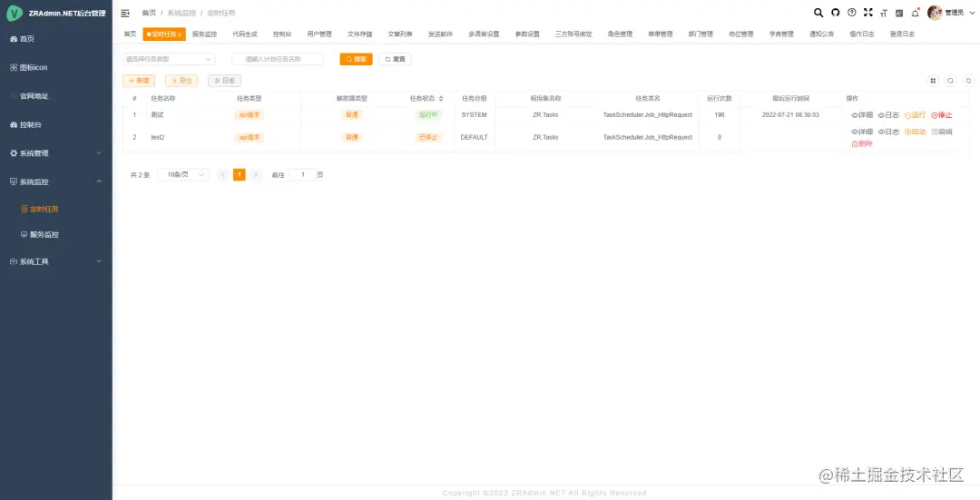
Task: Switch to the 角色管理 tab
Action: click(620, 34)
